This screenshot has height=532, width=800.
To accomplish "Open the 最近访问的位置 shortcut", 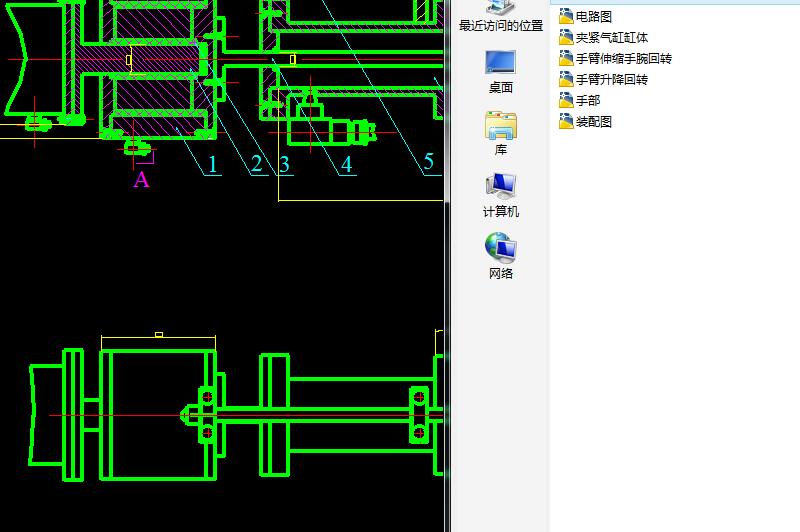I will point(501,16).
